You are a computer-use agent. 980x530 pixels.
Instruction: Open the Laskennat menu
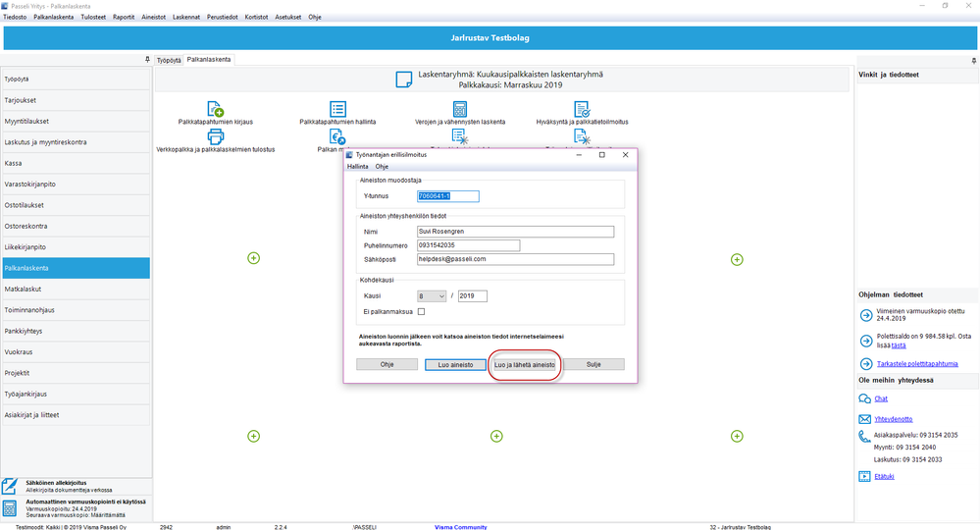(186, 17)
